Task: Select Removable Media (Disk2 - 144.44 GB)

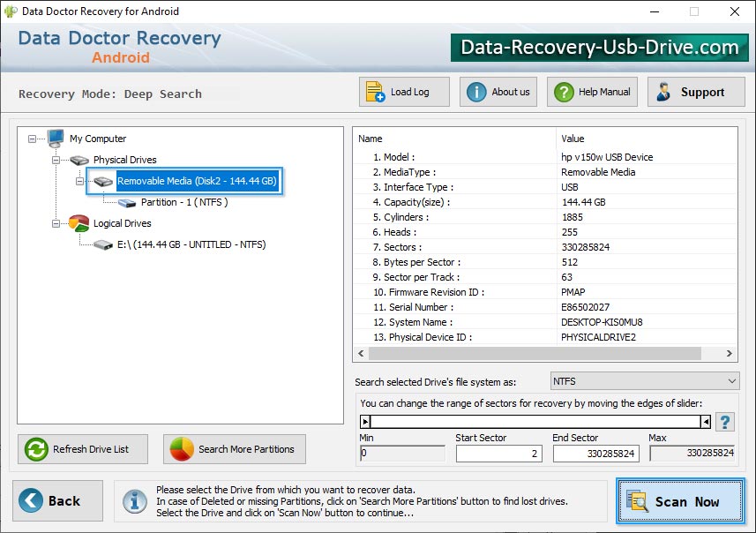Action: 197,181
